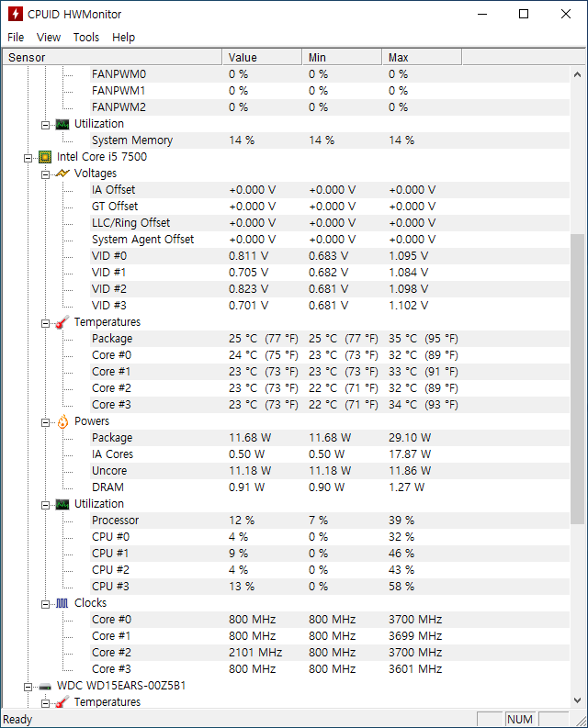The width and height of the screenshot is (588, 728).
Task: Select the DRAM power row
Action: pyautogui.click(x=330, y=487)
